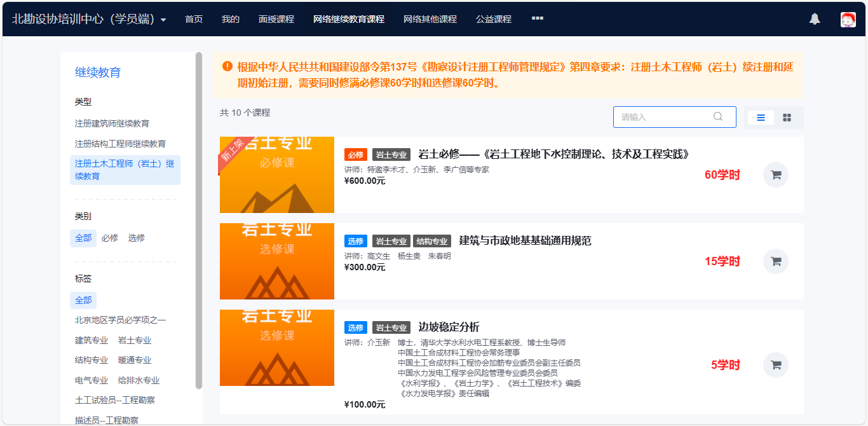Click the orange warning icon in the notice banner
The height and width of the screenshot is (426, 868).
(x=227, y=67)
